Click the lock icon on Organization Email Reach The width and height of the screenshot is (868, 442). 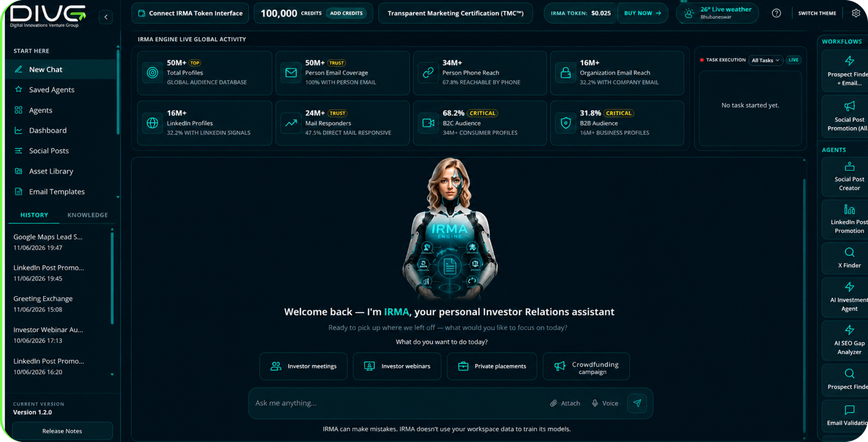click(566, 73)
